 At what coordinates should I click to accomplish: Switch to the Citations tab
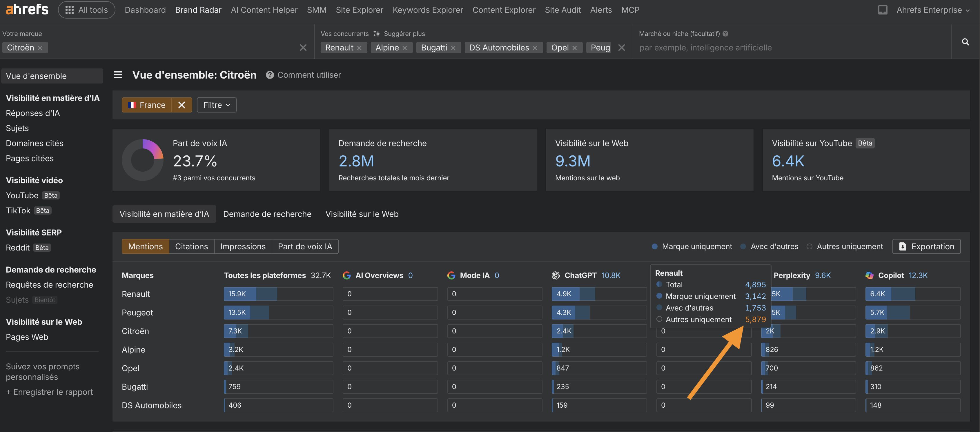tap(191, 246)
